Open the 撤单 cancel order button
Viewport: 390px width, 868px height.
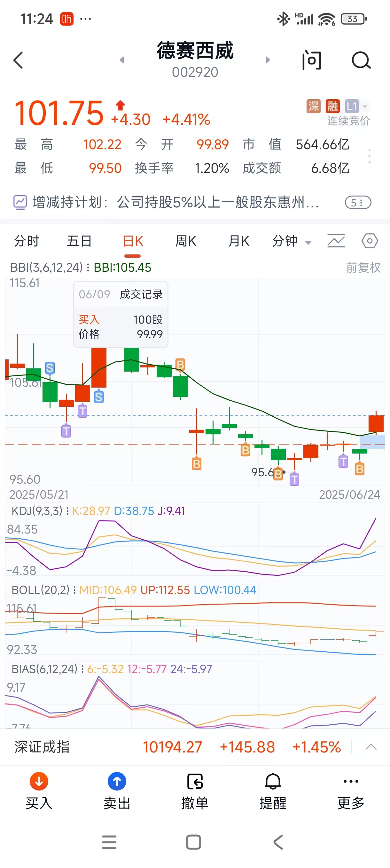click(195, 791)
